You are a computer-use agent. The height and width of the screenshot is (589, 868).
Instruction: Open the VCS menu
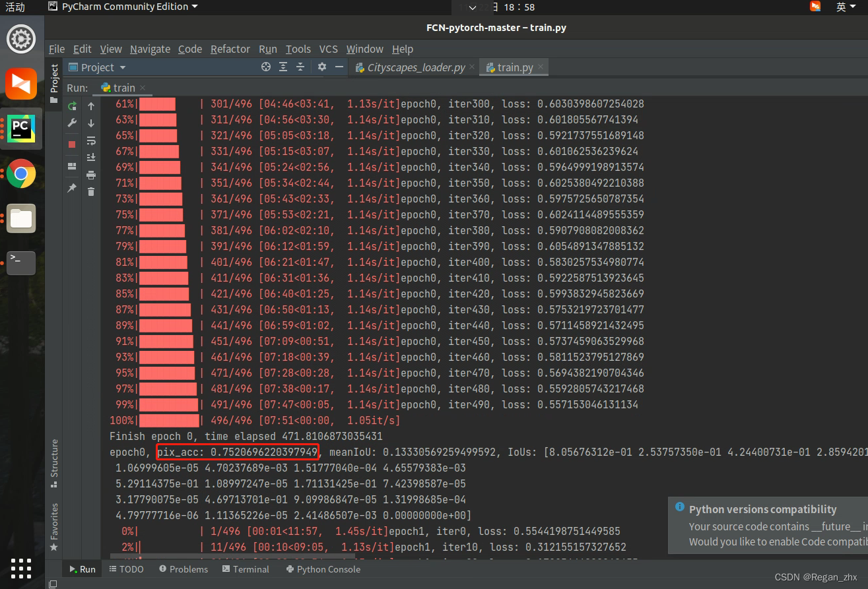tap(329, 49)
